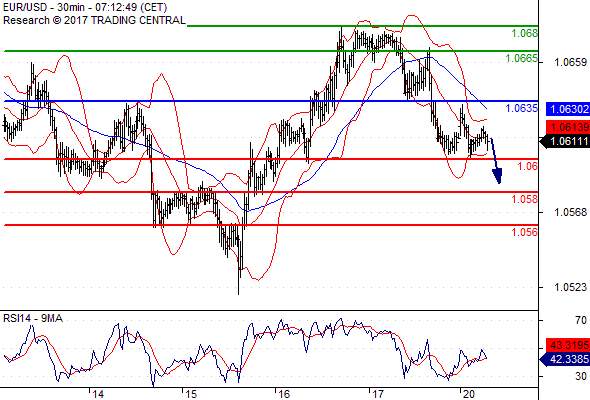Click the date label 14 on the time axis
This screenshot has height=400, width=590.
pyautogui.click(x=98, y=394)
